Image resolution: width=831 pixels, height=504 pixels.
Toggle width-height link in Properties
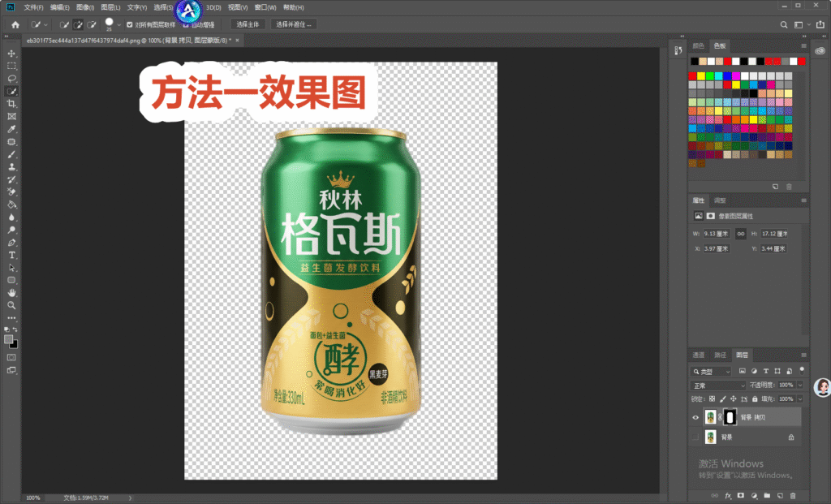pyautogui.click(x=741, y=234)
